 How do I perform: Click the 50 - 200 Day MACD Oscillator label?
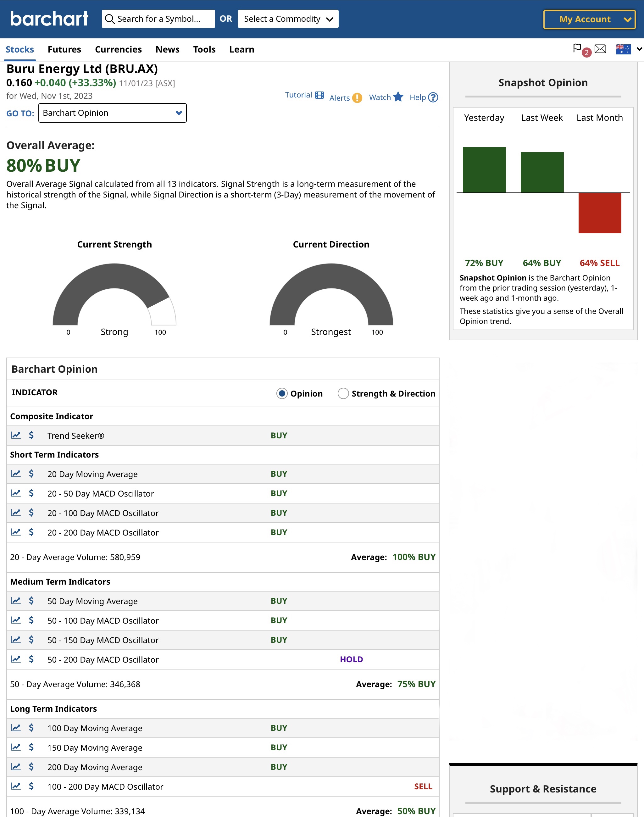pyautogui.click(x=103, y=659)
